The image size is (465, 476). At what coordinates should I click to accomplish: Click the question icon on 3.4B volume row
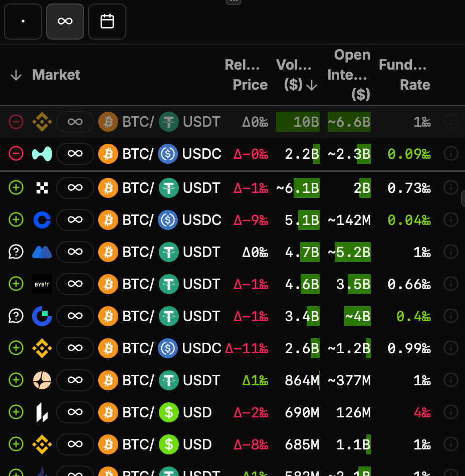pyautogui.click(x=16, y=316)
